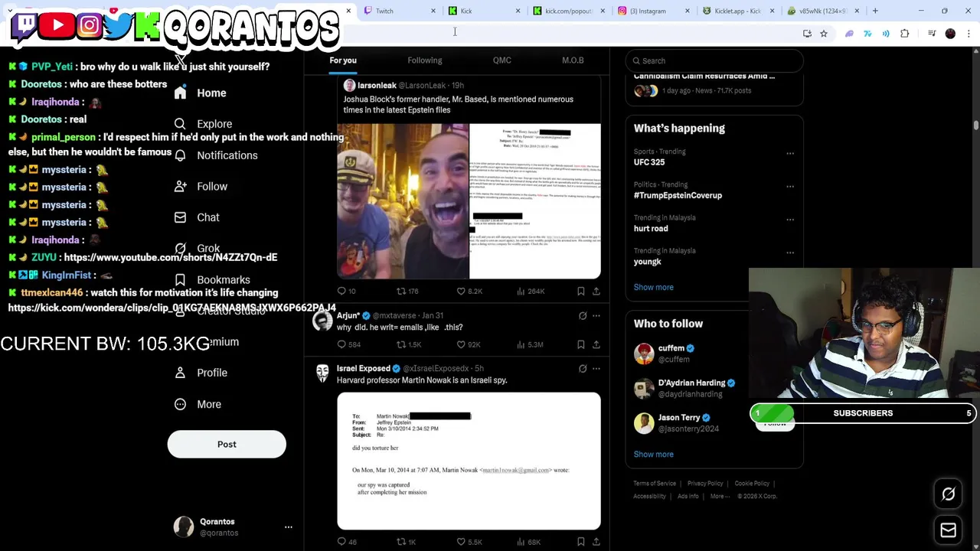Screen dimensions: 980x551
Task: Open Accessibility footer link
Action: (x=649, y=496)
